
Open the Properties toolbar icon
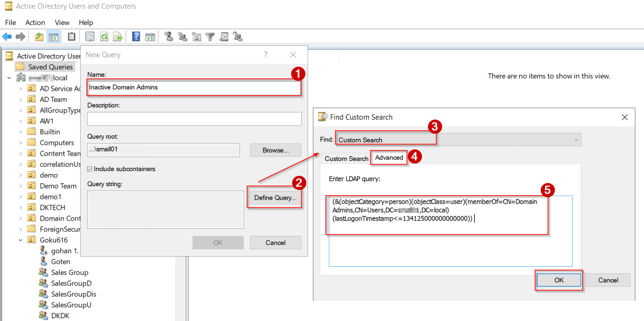[x=90, y=37]
